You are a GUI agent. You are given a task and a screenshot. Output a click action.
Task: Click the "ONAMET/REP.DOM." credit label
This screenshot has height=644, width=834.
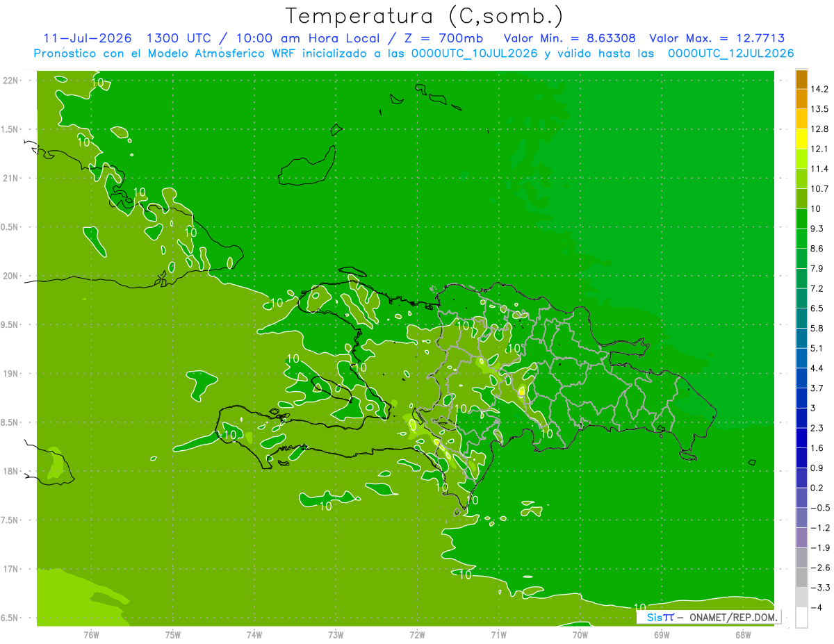click(x=733, y=617)
